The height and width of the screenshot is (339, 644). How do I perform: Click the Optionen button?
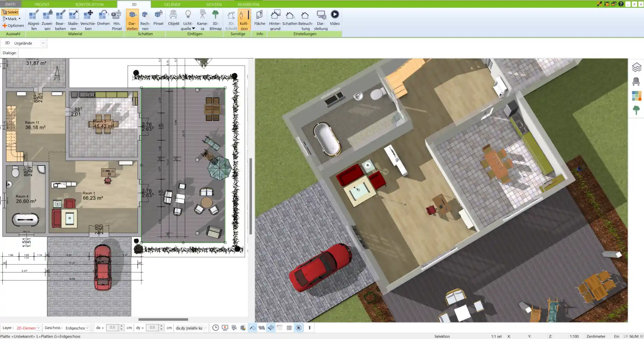pos(13,26)
